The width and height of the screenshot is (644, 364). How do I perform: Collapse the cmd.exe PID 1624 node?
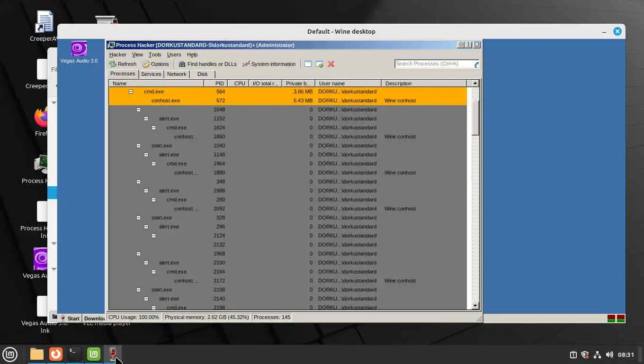153,127
